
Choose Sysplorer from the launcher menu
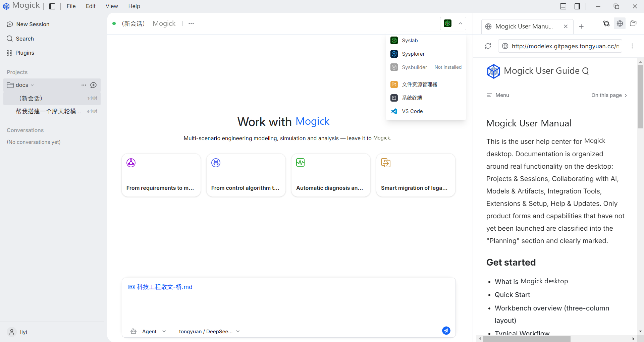click(426, 54)
